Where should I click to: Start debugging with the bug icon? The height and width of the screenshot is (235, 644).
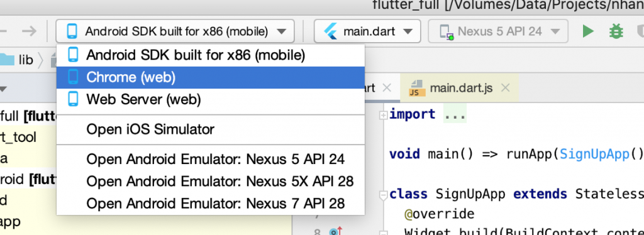click(x=616, y=31)
